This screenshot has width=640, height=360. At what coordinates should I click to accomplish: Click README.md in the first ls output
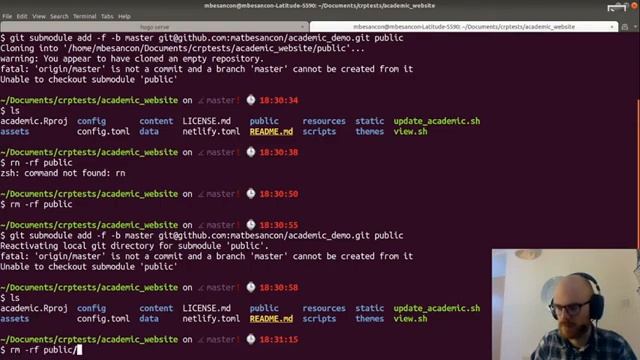coord(271,131)
